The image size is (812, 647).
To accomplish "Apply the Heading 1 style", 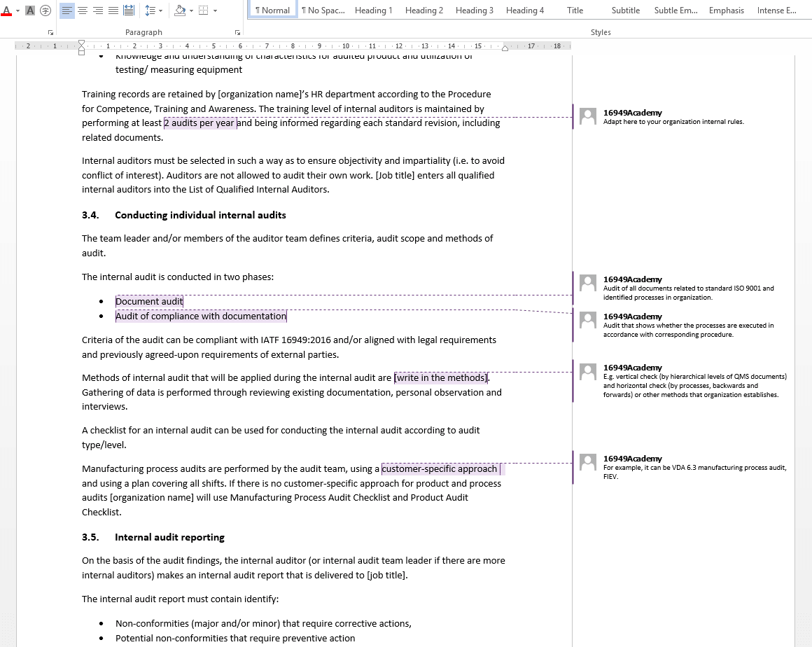I will (x=373, y=10).
